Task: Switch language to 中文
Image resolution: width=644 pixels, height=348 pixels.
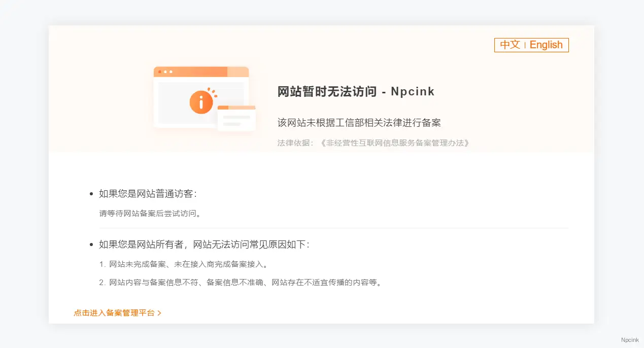Action: pos(510,45)
